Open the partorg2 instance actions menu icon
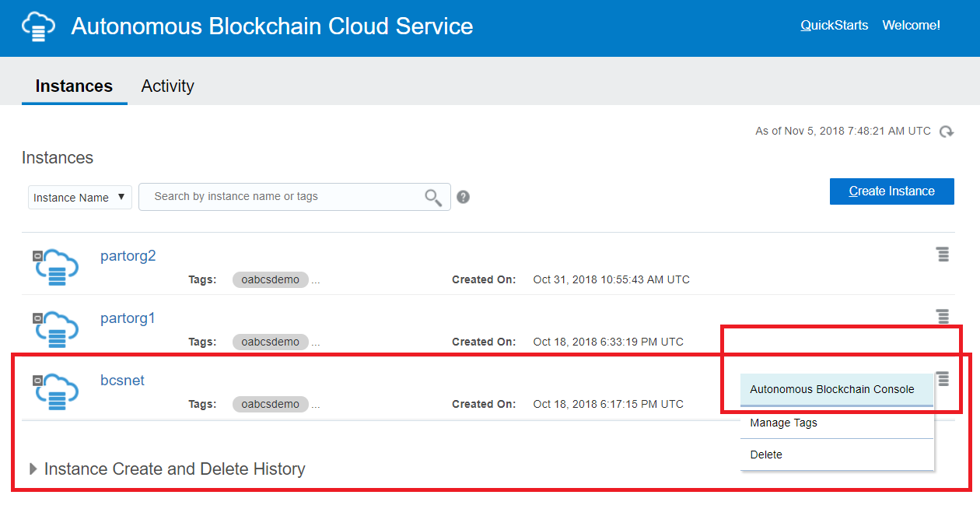980x516 pixels. point(943,254)
